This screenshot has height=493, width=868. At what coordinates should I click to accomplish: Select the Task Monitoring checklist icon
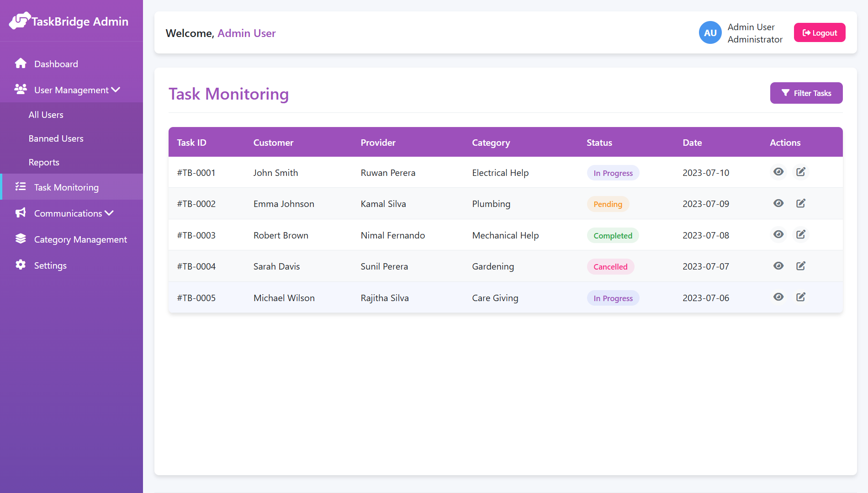click(21, 187)
